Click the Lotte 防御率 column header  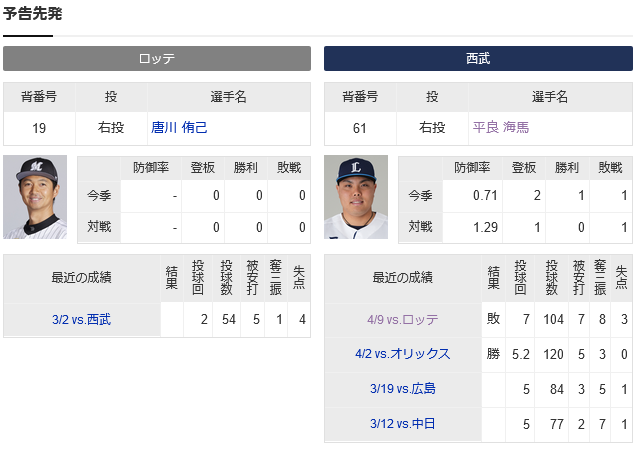(151, 168)
